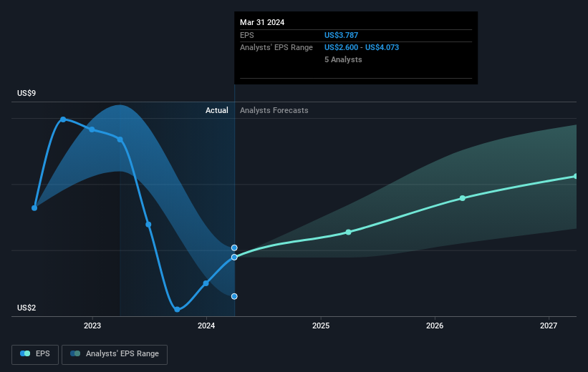Select the EPS data point at Mar 31 2024
Viewport: 588px width, 372px height.
(234, 258)
